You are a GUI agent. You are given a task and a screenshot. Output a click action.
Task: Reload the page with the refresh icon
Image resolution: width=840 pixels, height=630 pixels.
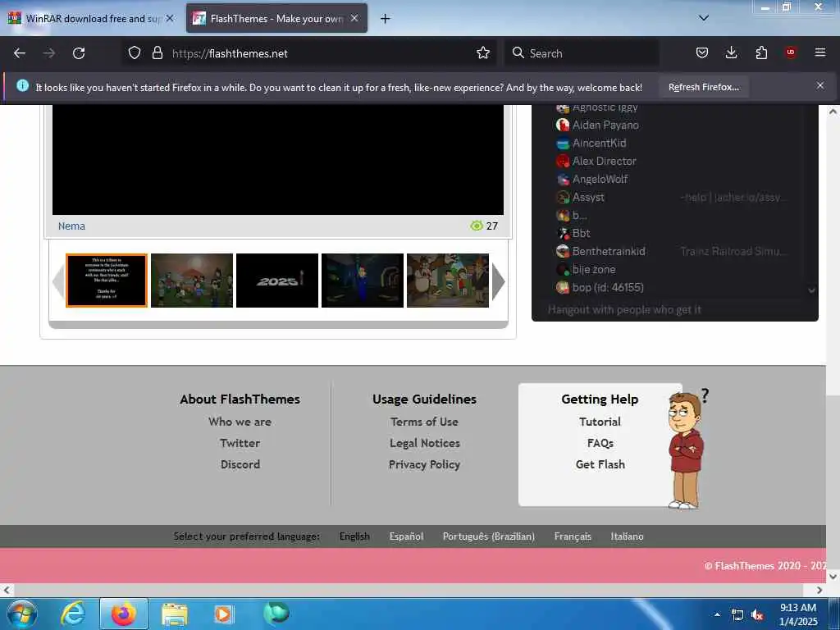click(79, 53)
